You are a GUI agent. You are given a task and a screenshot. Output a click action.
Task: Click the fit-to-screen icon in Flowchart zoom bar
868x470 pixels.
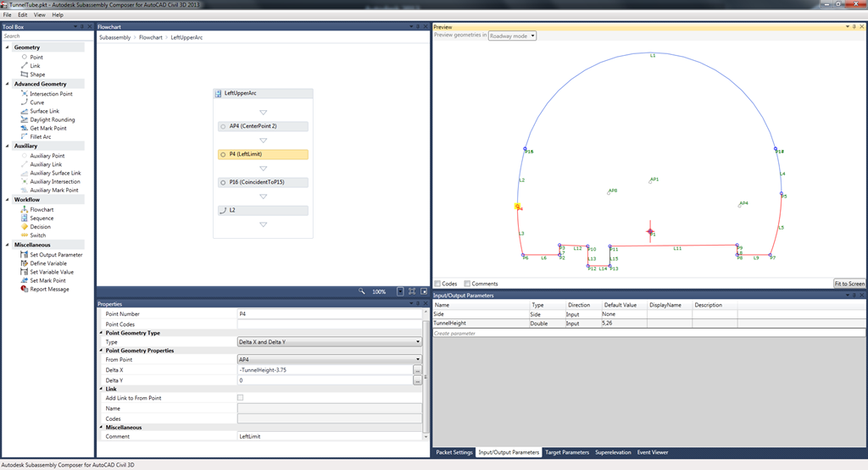pyautogui.click(x=400, y=291)
